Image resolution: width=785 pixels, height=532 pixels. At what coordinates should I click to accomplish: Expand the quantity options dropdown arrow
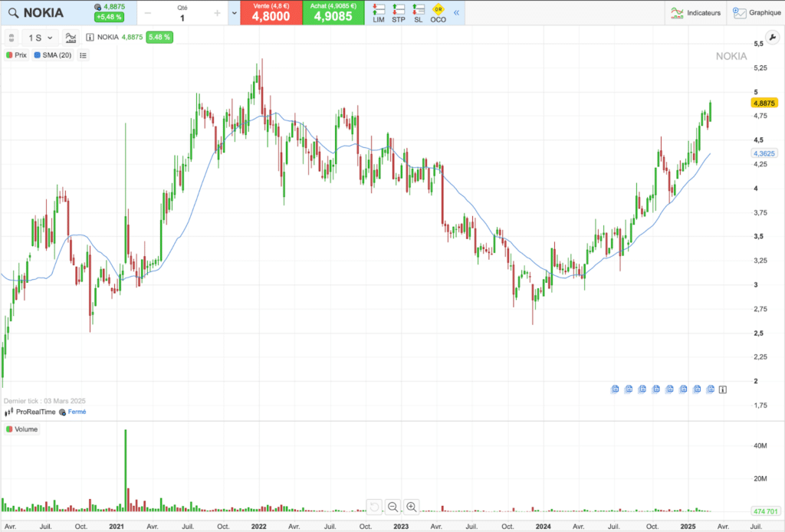point(234,13)
